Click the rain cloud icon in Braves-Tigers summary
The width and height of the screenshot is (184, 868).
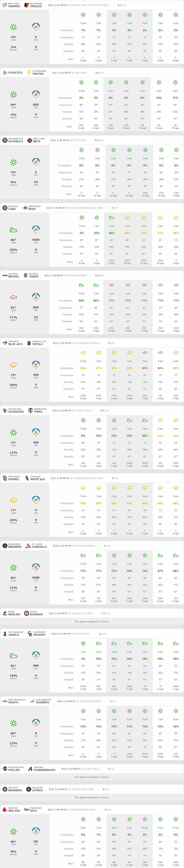click(13, 297)
